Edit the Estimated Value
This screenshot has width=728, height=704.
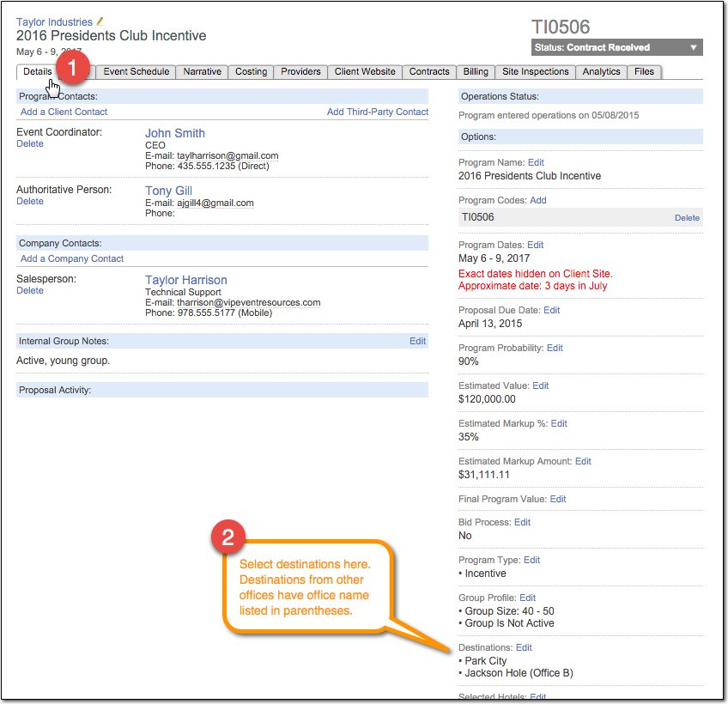541,385
